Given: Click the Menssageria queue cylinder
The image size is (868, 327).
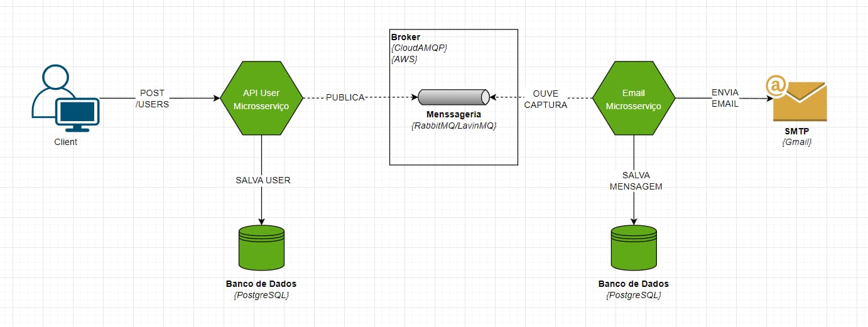Looking at the screenshot, I should point(453,97).
